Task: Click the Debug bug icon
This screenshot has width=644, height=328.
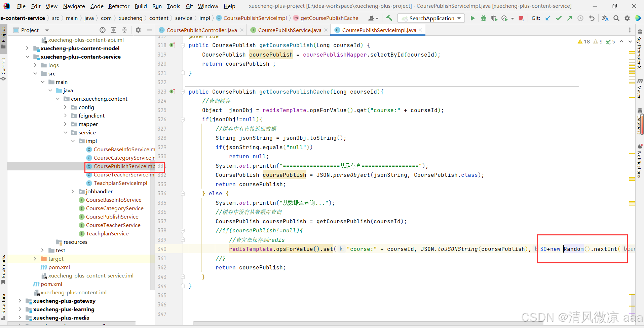Action: 483,18
